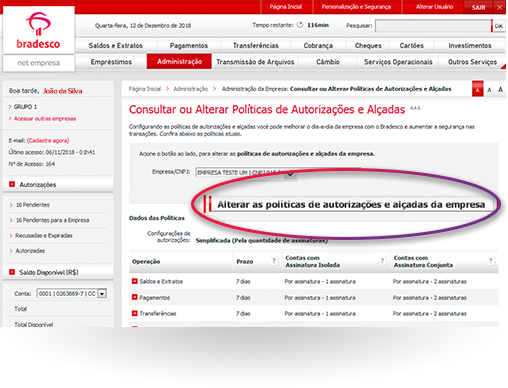Click Pagamentos 'Por assinatura - 2 assinaturas' cell

[x=429, y=298]
